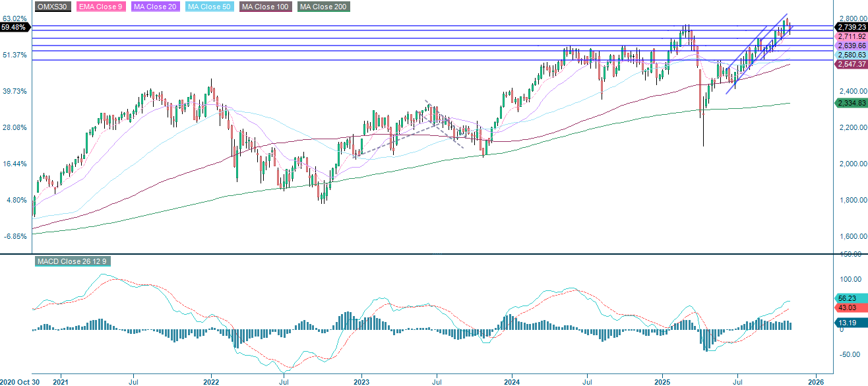Click the 39.73% left axis label
868x386 pixels.
click(15, 91)
